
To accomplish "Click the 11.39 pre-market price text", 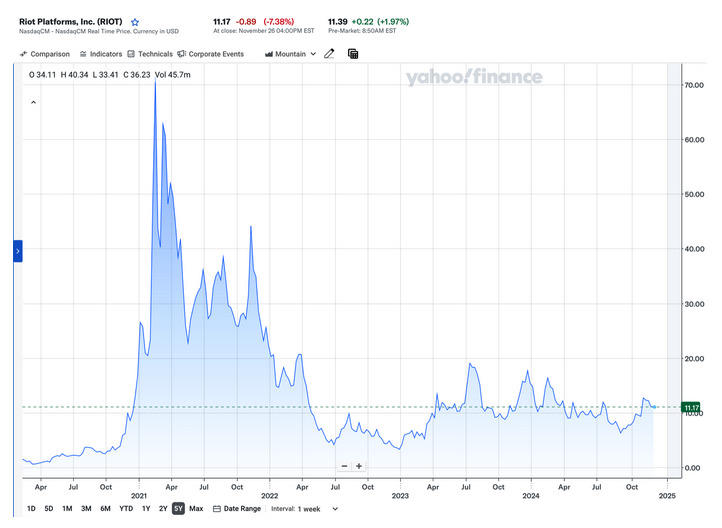I will click(338, 22).
